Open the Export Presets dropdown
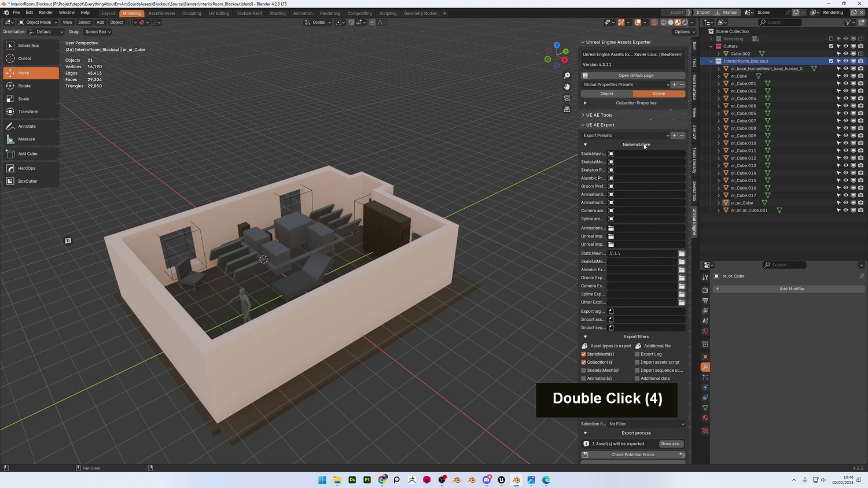Image resolution: width=868 pixels, height=488 pixels. pyautogui.click(x=626, y=136)
